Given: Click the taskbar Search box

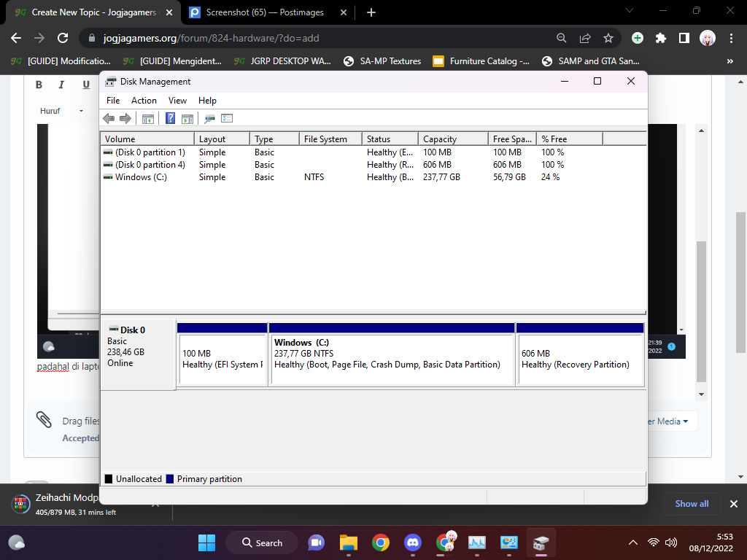Looking at the screenshot, I should click(x=262, y=542).
